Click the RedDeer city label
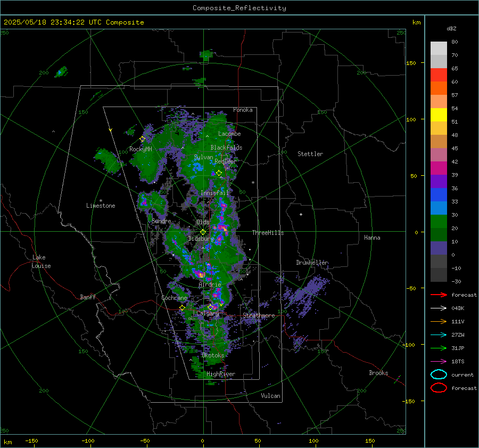This screenshot has height=448, width=479. click(x=226, y=161)
